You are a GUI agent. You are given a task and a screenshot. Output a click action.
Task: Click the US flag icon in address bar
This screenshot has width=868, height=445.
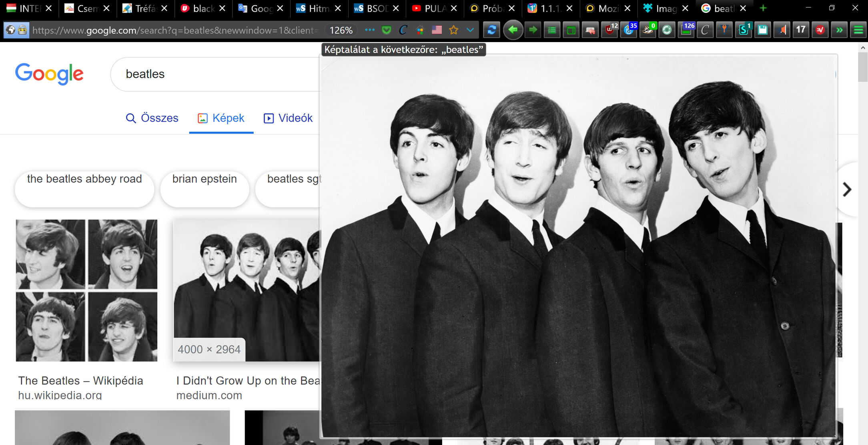click(x=437, y=30)
